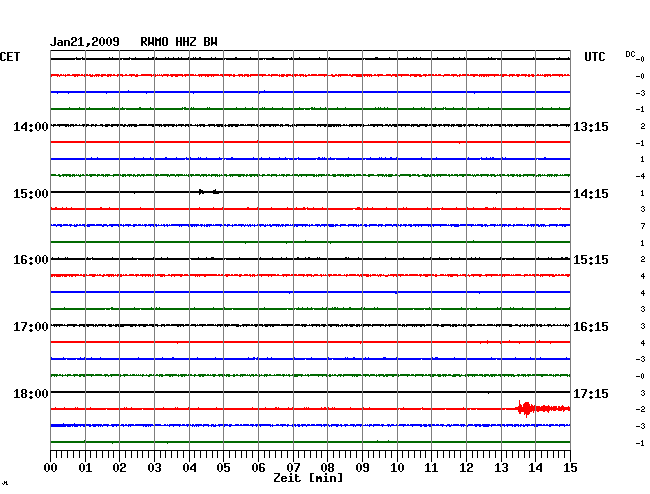Click the UTC column header
This screenshot has width=650, height=494.
tap(594, 57)
